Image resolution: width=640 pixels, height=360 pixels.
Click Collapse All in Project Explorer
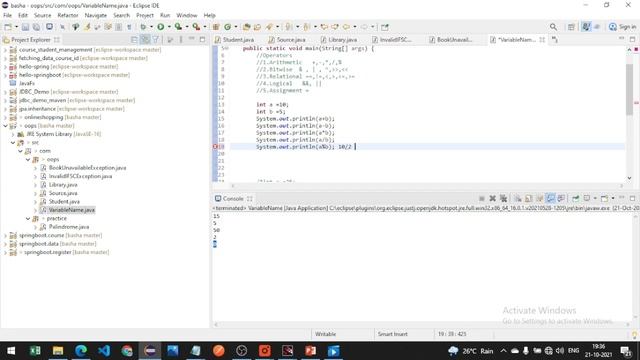134,40
